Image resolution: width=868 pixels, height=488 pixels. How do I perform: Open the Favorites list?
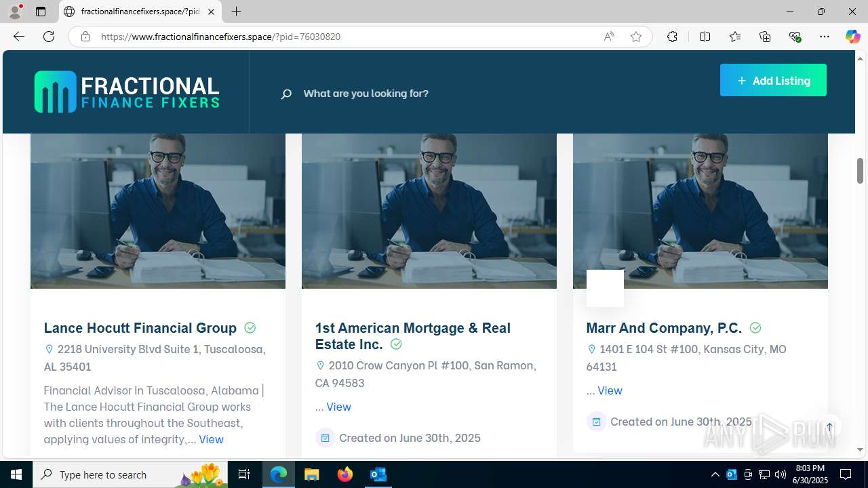[x=735, y=37]
